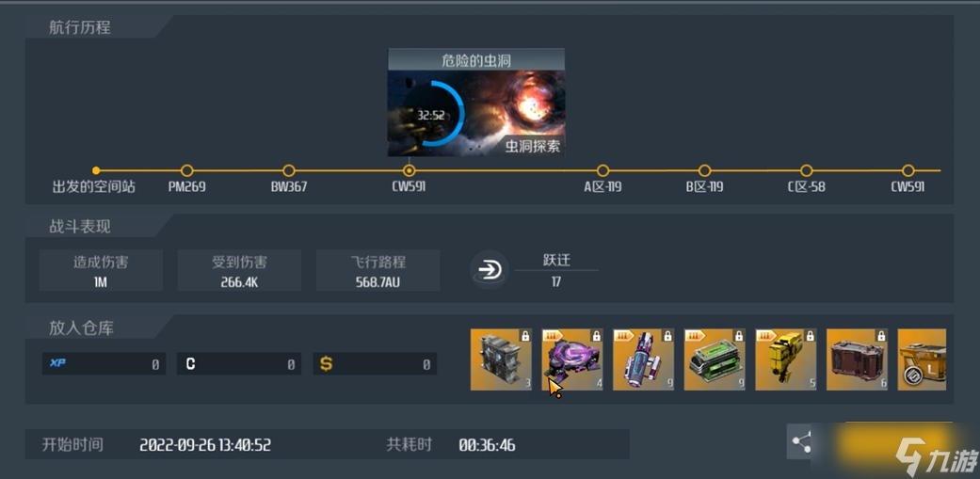Viewport: 980px width, 479px height.
Task: Click the 飞行路程 flight distance stat box
Action: coord(378,270)
